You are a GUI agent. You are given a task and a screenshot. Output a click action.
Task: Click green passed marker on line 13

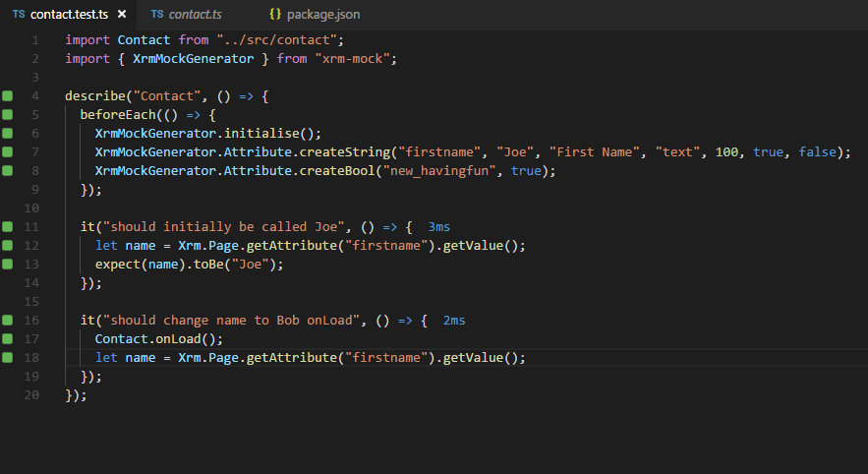(7, 264)
